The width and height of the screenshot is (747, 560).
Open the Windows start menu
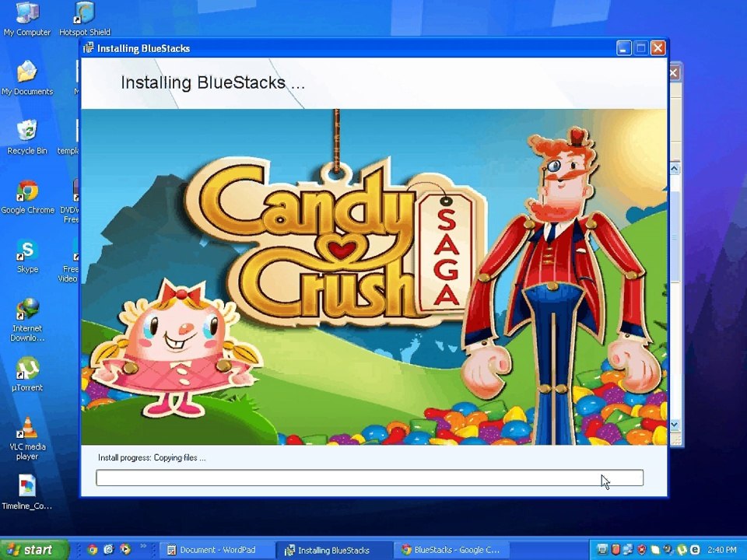click(x=34, y=550)
